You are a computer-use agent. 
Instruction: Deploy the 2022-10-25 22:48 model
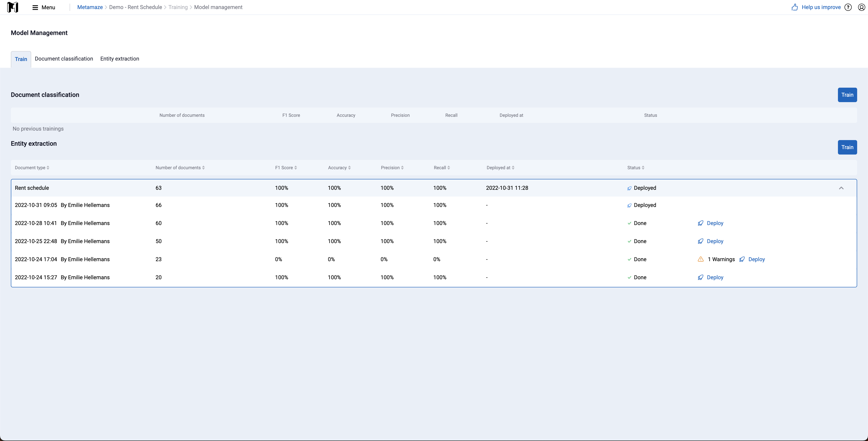715,241
